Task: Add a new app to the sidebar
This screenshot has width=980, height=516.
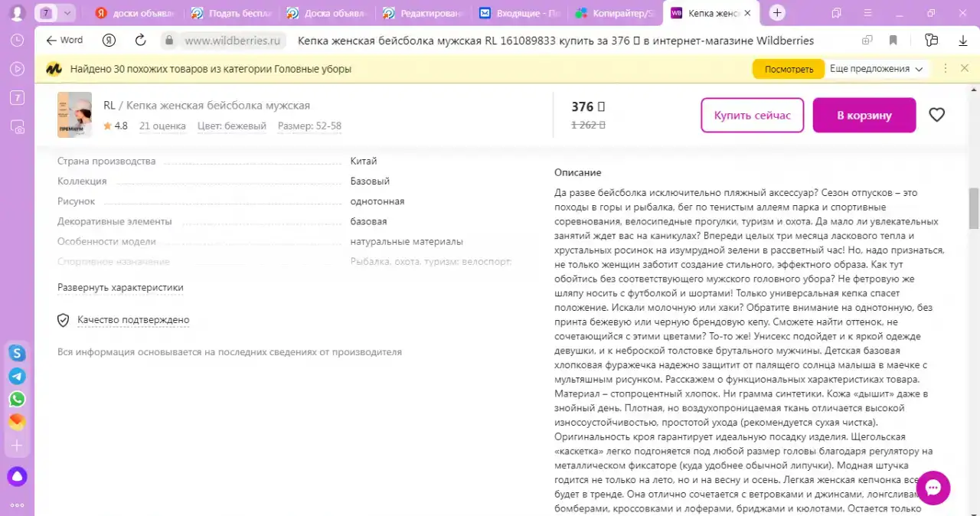Action: tap(17, 445)
